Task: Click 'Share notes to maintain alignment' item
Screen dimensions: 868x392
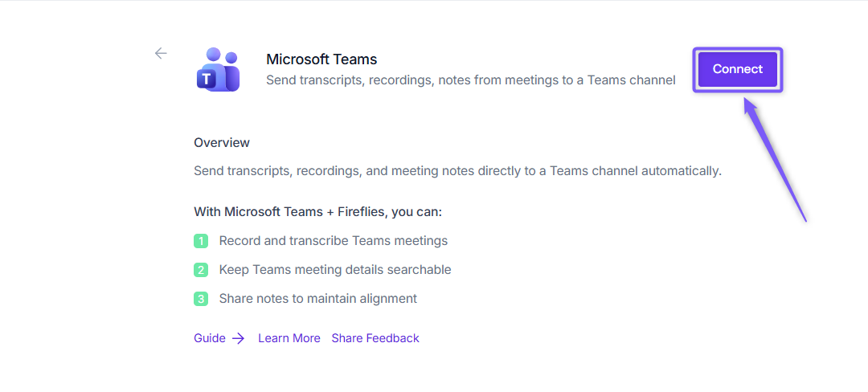Action: tap(317, 299)
